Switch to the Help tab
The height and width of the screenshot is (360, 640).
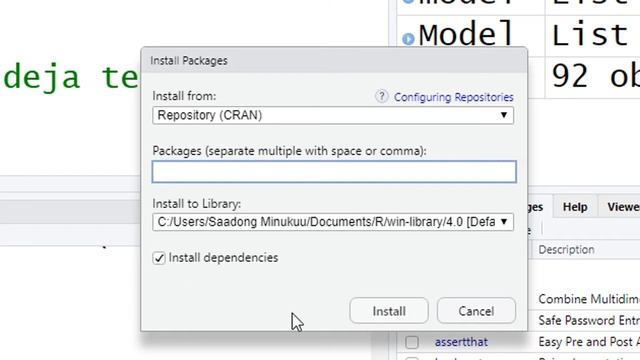coord(575,207)
